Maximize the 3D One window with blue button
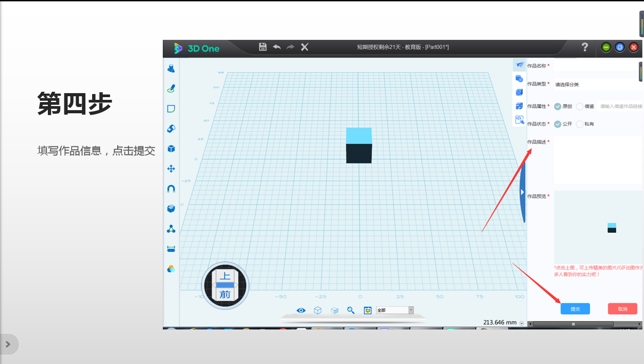 point(620,47)
